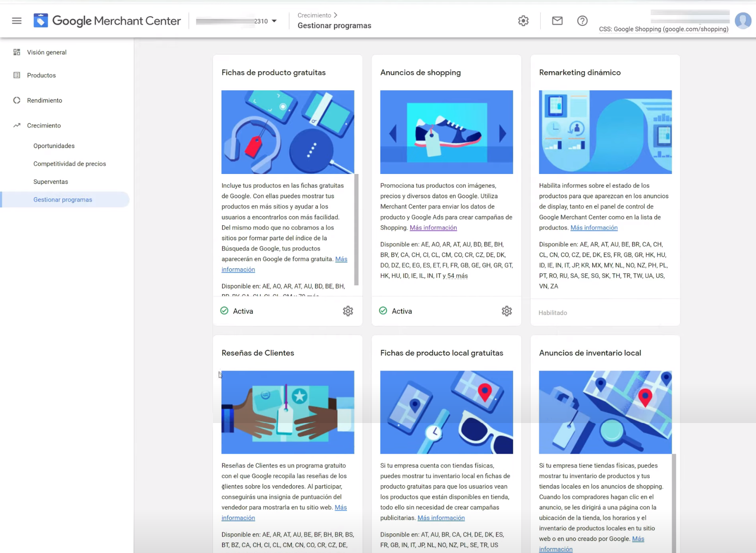This screenshot has width=756, height=553.
Task: Select Gestionar programas submenu item
Action: pyautogui.click(x=65, y=199)
